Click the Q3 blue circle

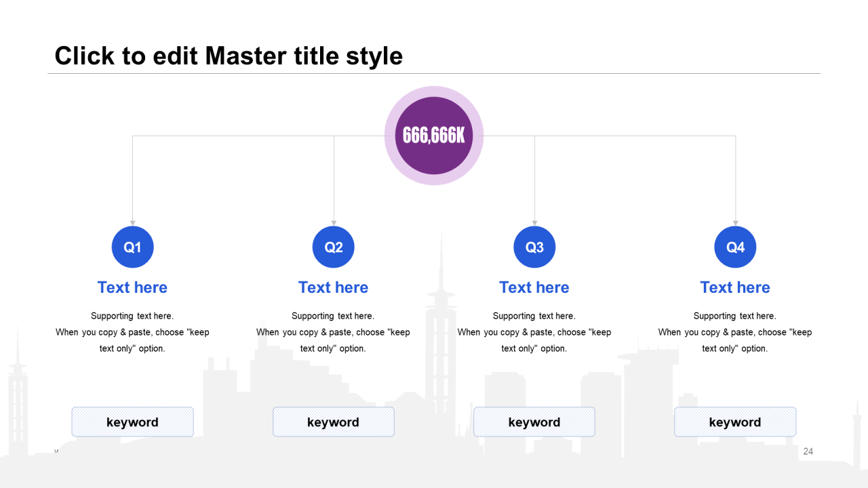[534, 247]
